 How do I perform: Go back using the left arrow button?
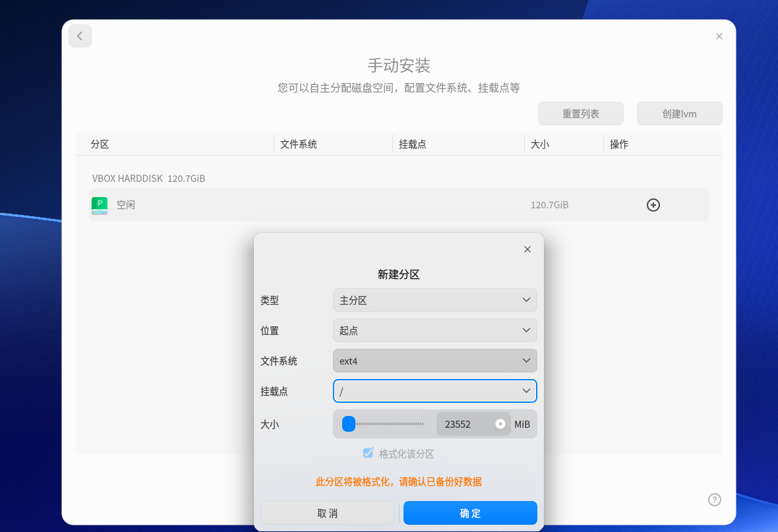tap(80, 36)
